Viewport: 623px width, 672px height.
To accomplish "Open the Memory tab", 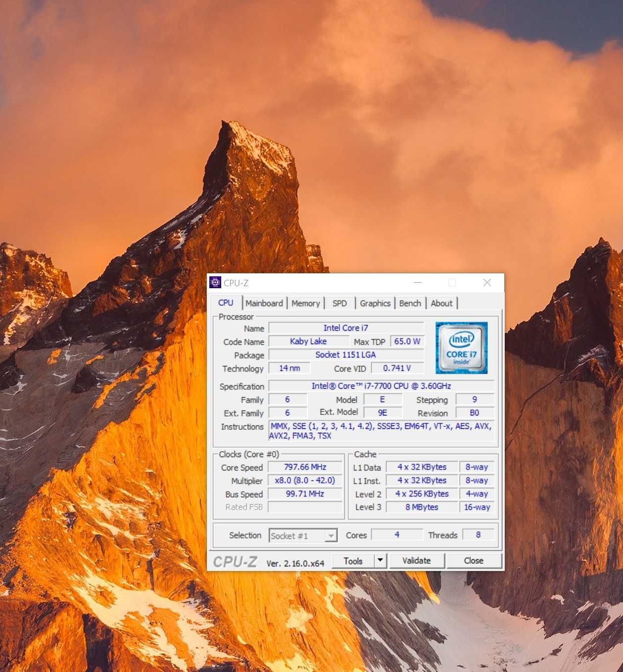I will click(x=305, y=304).
